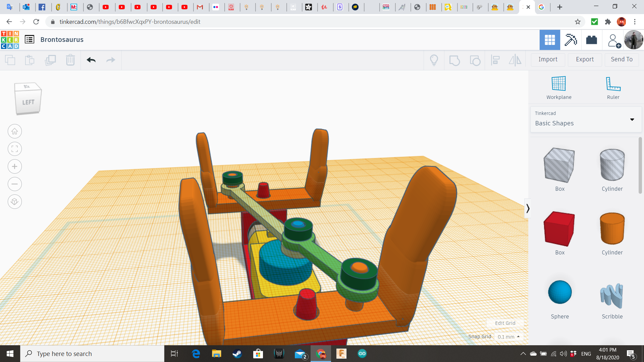644x362 pixels.
Task: Click the Edit Grid button
Action: 505,323
